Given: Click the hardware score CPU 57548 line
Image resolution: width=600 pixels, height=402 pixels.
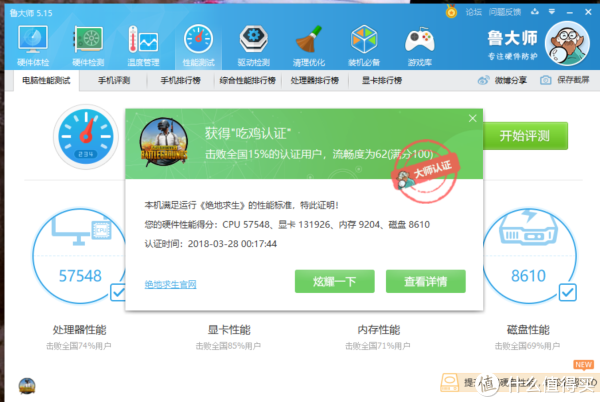Looking at the screenshot, I should tap(287, 225).
